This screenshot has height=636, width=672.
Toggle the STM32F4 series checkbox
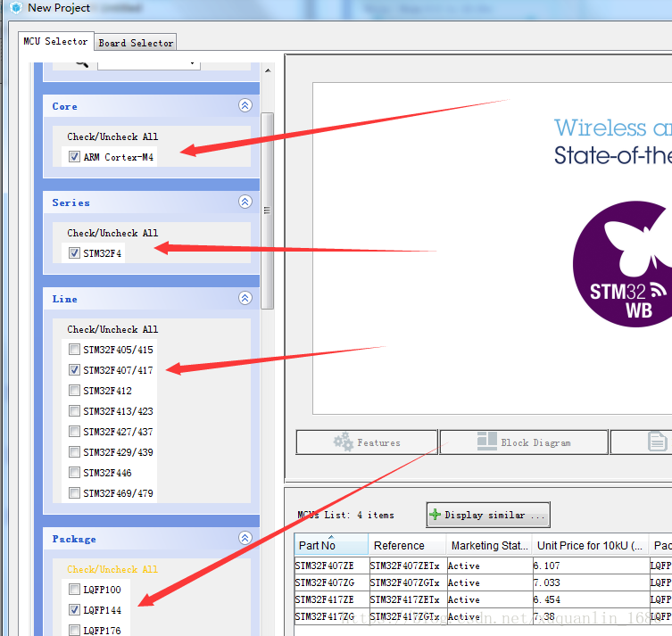(74, 253)
